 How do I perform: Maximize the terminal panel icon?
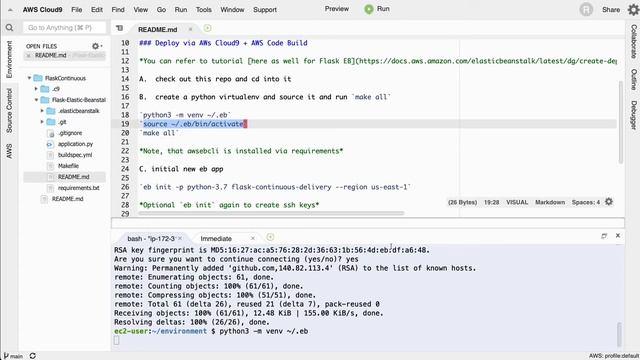[604, 236]
